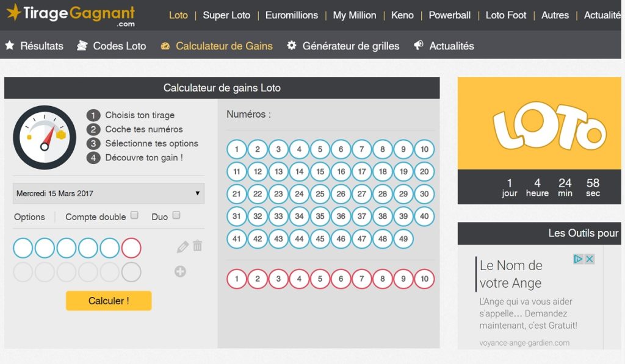The width and height of the screenshot is (625, 364).
Task: Select blue number ball 13
Action: 278,172
